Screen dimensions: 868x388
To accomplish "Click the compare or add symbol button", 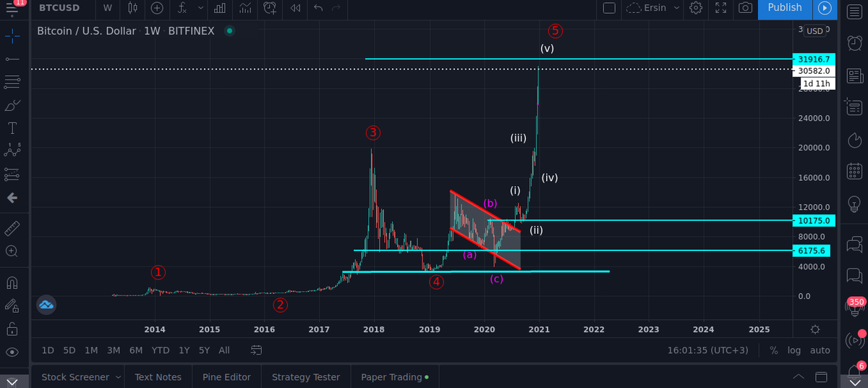I will (157, 8).
